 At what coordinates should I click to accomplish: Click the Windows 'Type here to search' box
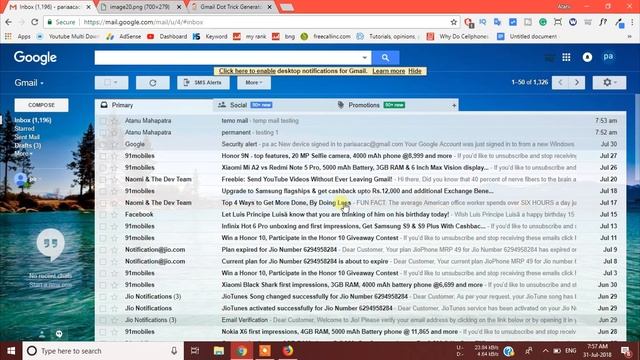click(102, 351)
